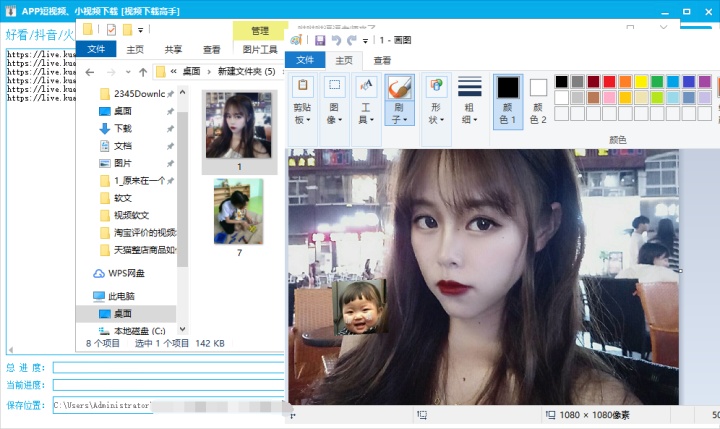Click Undo in Paint's quick access toolbar
The image size is (720, 429).
[x=336, y=40]
